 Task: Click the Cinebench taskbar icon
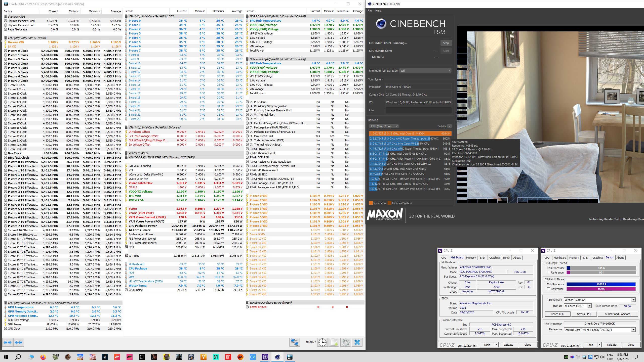tap(277, 357)
